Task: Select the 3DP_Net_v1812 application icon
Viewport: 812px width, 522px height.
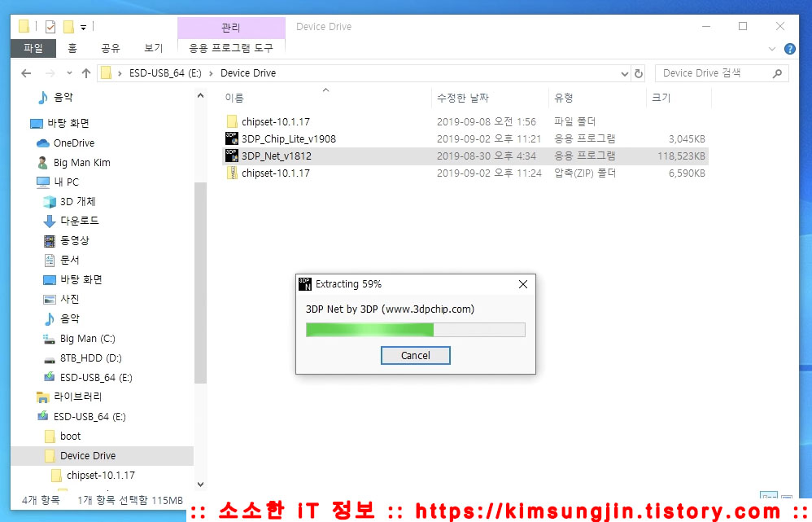Action: tap(232, 156)
